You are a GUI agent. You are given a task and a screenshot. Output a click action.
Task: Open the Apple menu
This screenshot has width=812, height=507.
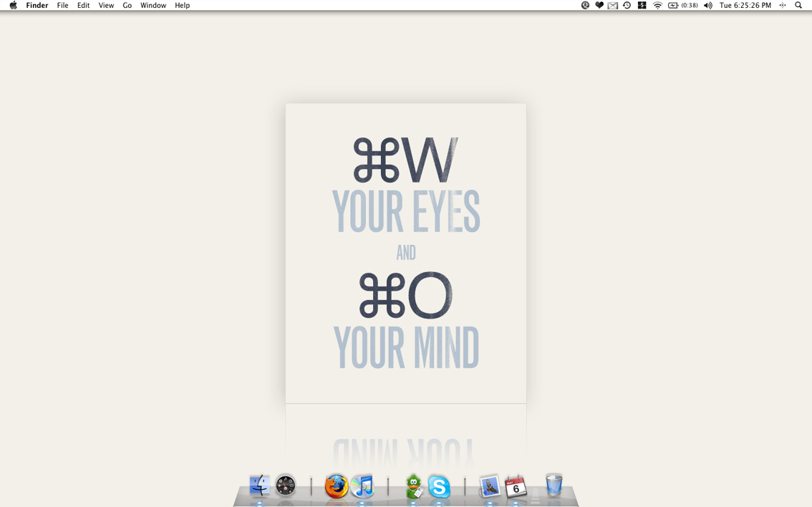14,5
